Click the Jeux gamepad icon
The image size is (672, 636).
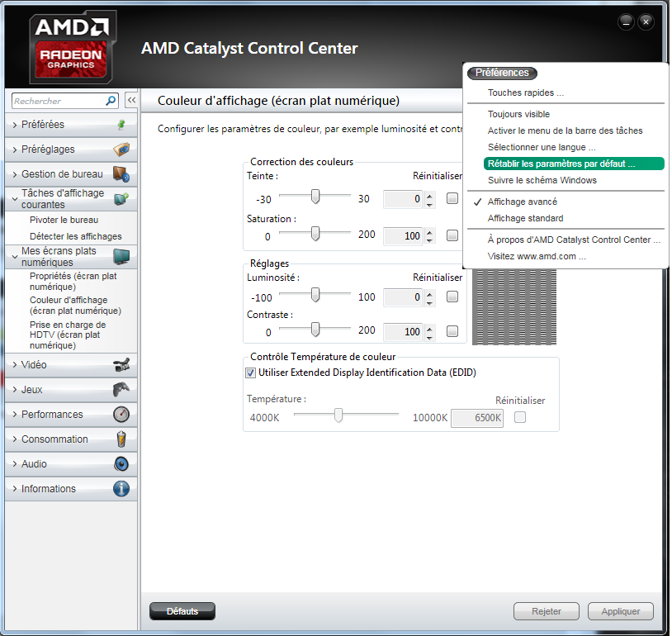(121, 389)
